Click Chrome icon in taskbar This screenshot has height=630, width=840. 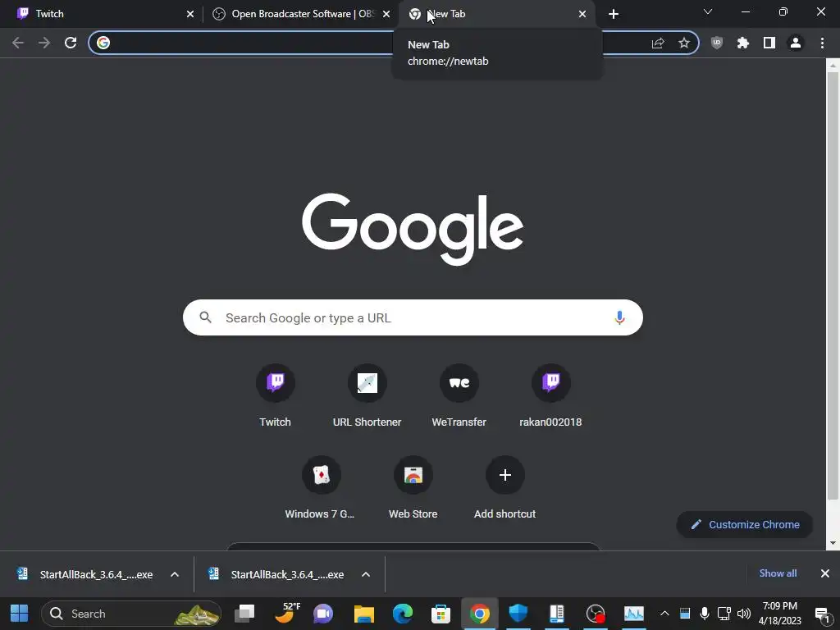click(x=479, y=614)
